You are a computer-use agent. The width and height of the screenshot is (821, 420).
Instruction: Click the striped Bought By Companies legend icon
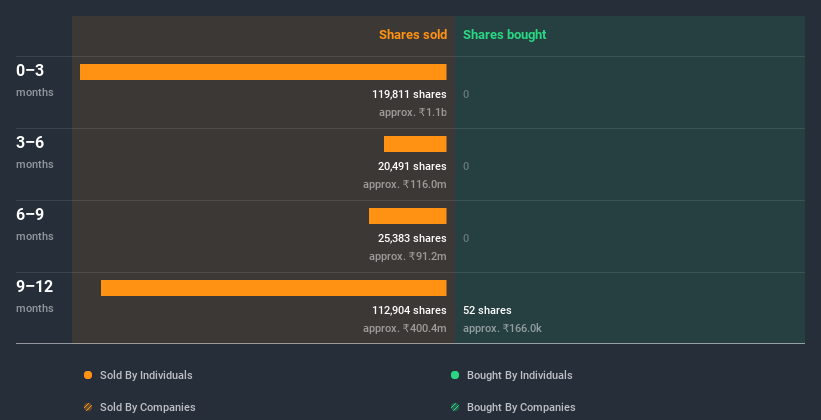(x=455, y=407)
